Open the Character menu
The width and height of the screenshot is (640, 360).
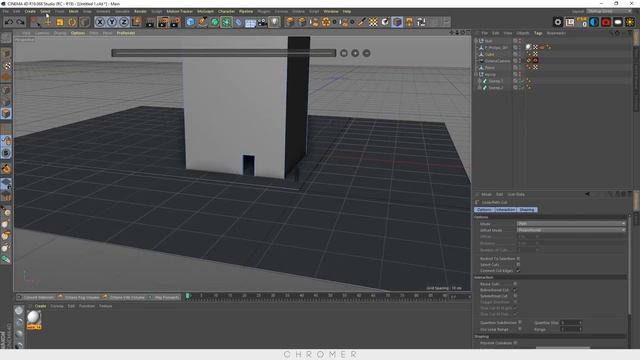227,11
